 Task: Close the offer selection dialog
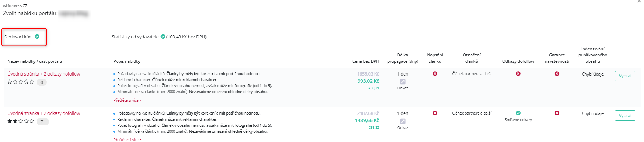tap(639, 1)
